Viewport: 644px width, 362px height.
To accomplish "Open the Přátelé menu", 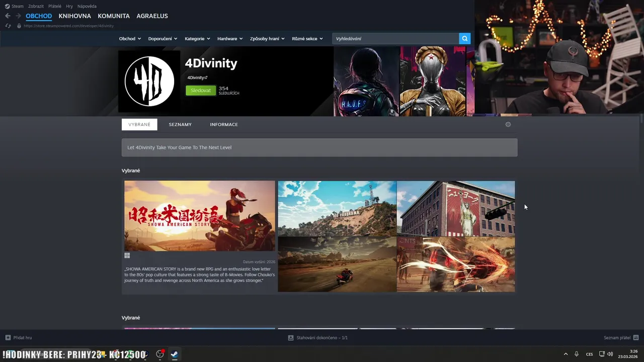I will click(55, 6).
